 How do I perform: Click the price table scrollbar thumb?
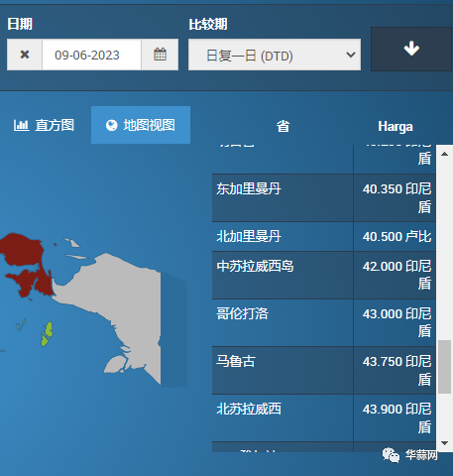point(444,367)
